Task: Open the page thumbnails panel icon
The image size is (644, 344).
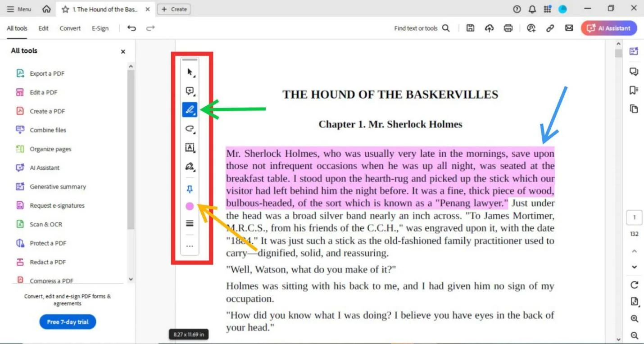Action: click(634, 109)
